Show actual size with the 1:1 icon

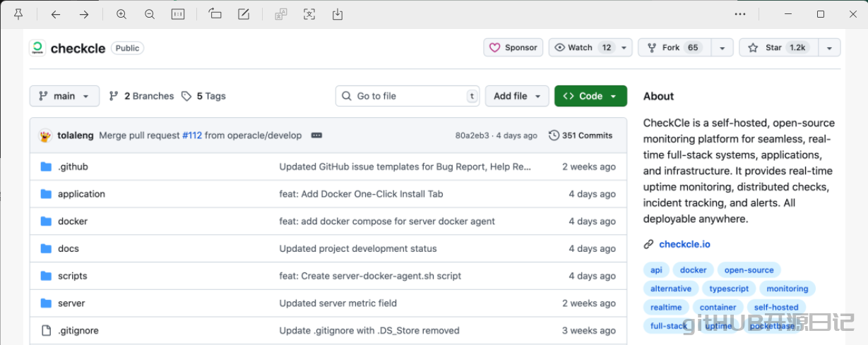(178, 14)
